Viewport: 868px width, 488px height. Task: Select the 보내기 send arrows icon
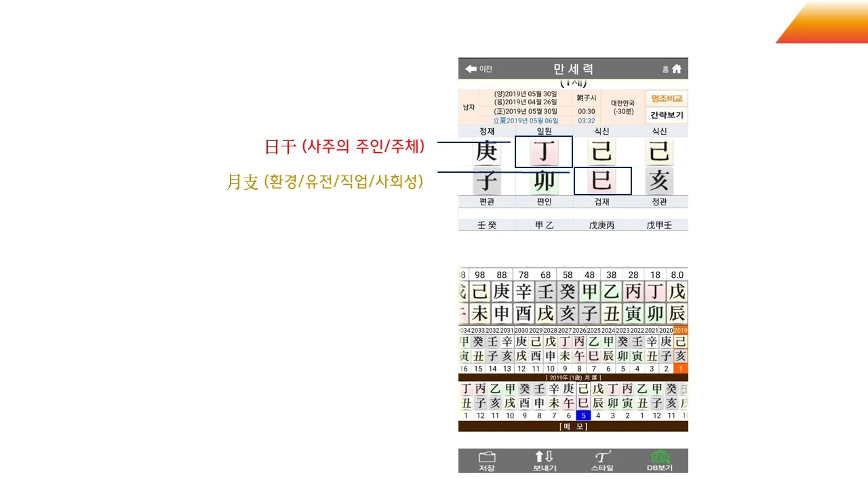543,460
